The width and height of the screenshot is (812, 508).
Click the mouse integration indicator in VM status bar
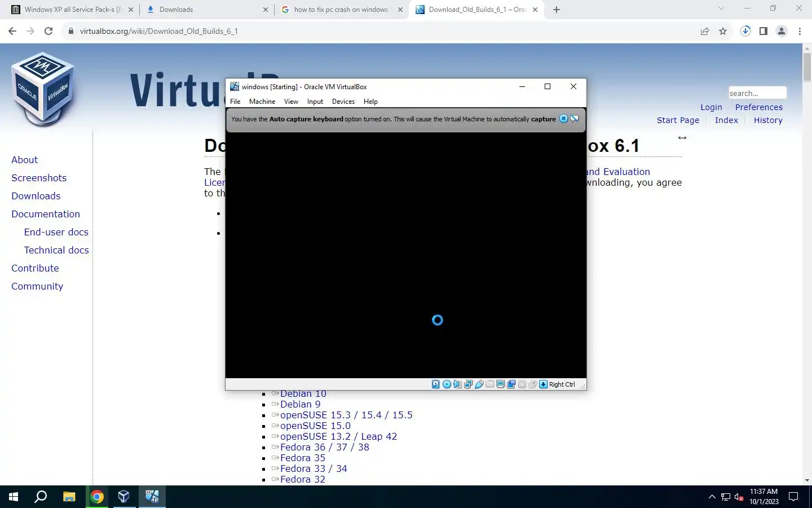[532, 384]
